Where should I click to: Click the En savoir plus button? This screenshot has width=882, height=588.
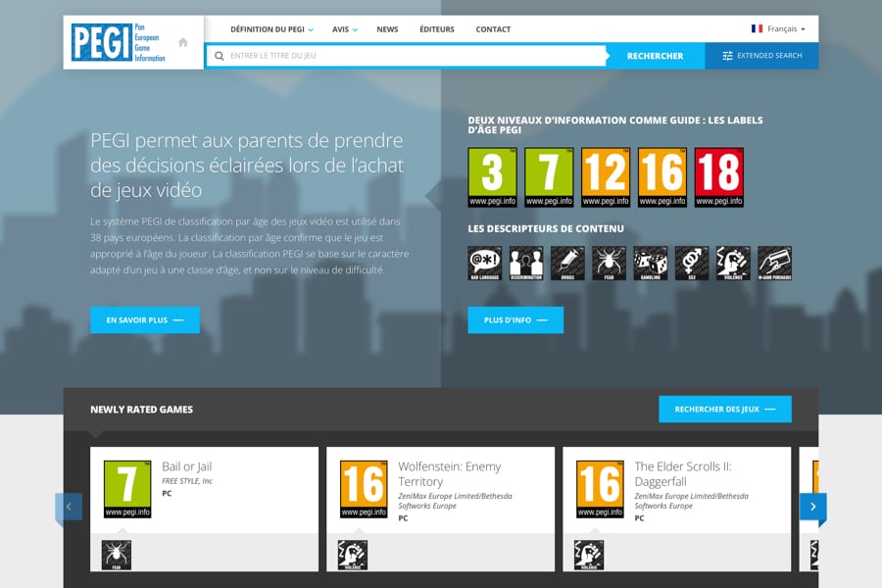pyautogui.click(x=144, y=319)
